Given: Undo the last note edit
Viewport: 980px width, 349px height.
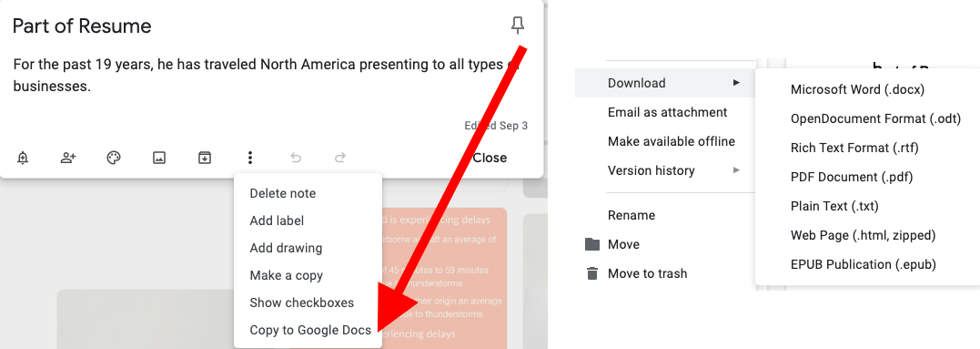Looking at the screenshot, I should tap(296, 159).
